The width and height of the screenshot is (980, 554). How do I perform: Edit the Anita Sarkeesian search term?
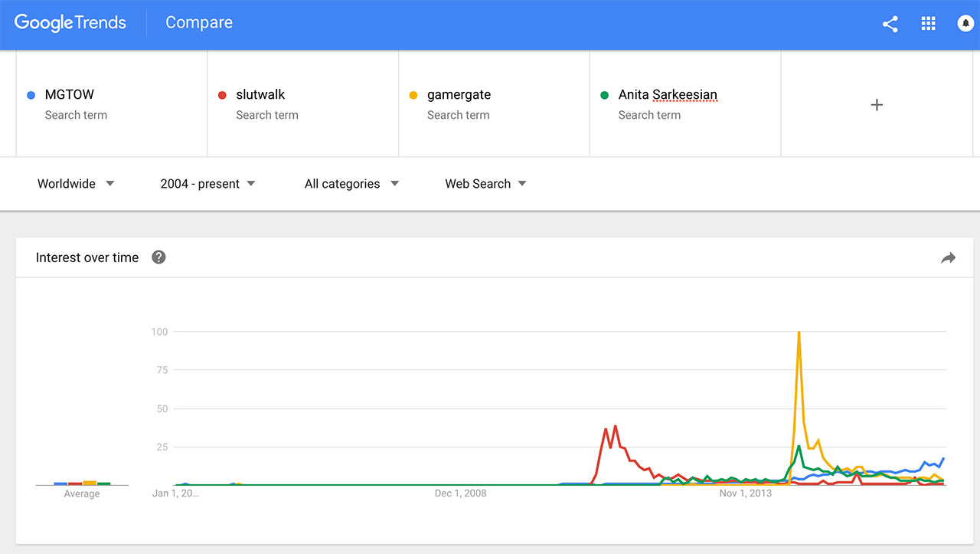(668, 95)
